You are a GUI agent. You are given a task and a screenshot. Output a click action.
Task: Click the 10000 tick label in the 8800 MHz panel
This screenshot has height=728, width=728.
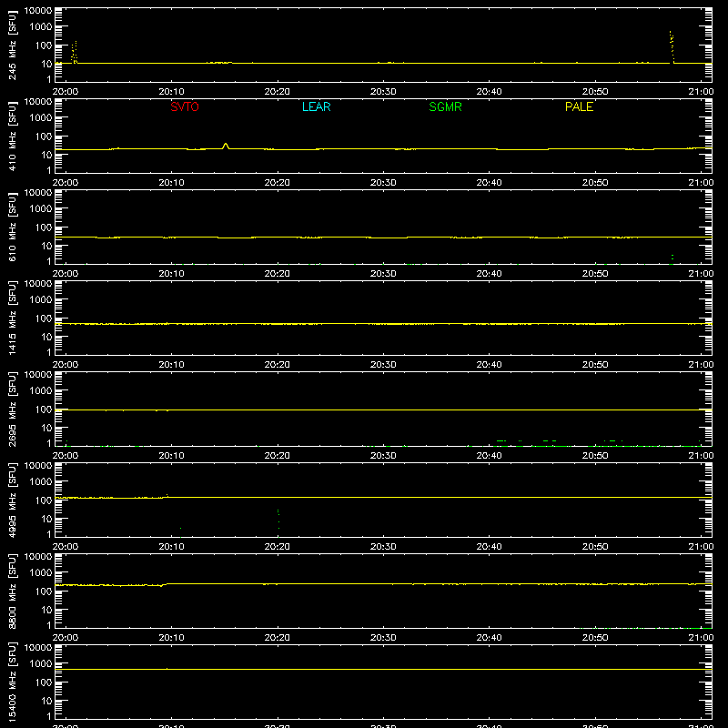(38, 557)
